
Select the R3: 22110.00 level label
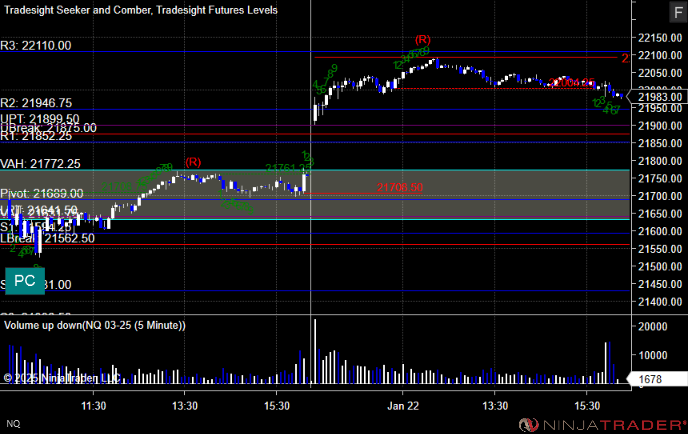pyautogui.click(x=36, y=46)
